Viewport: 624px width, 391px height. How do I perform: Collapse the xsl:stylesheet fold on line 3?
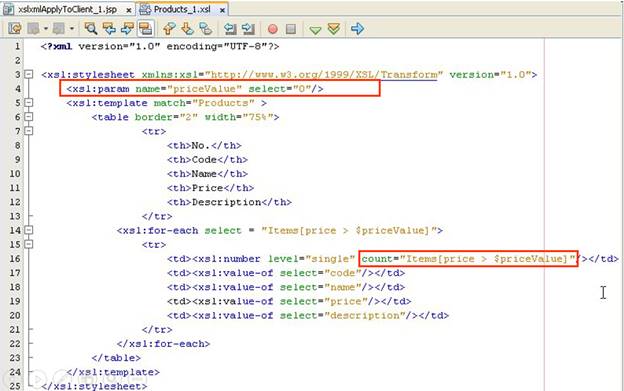tap(29, 74)
